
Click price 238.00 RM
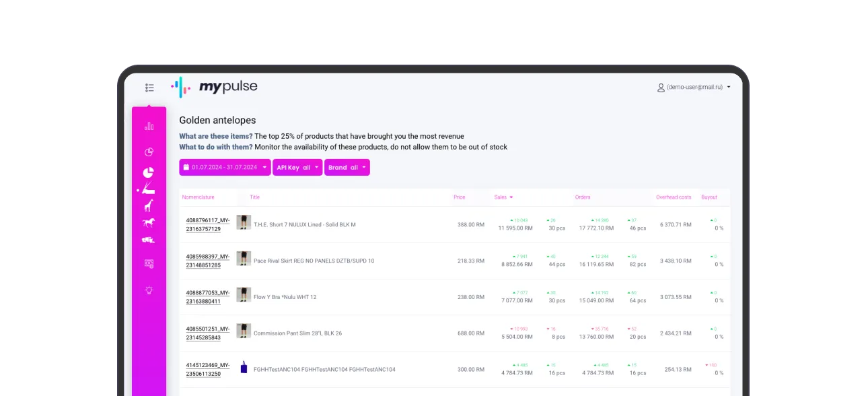pos(470,297)
